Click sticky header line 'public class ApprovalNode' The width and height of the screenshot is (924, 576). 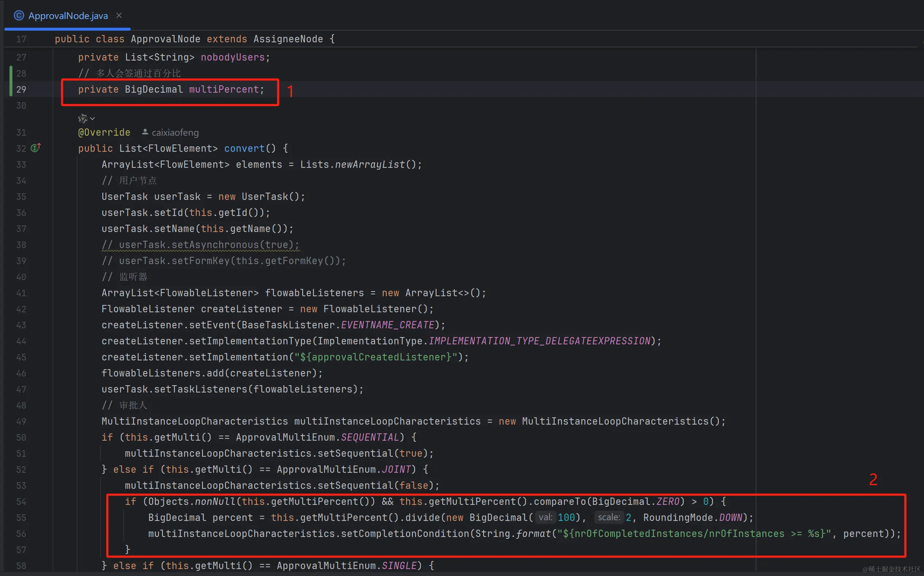(x=195, y=39)
